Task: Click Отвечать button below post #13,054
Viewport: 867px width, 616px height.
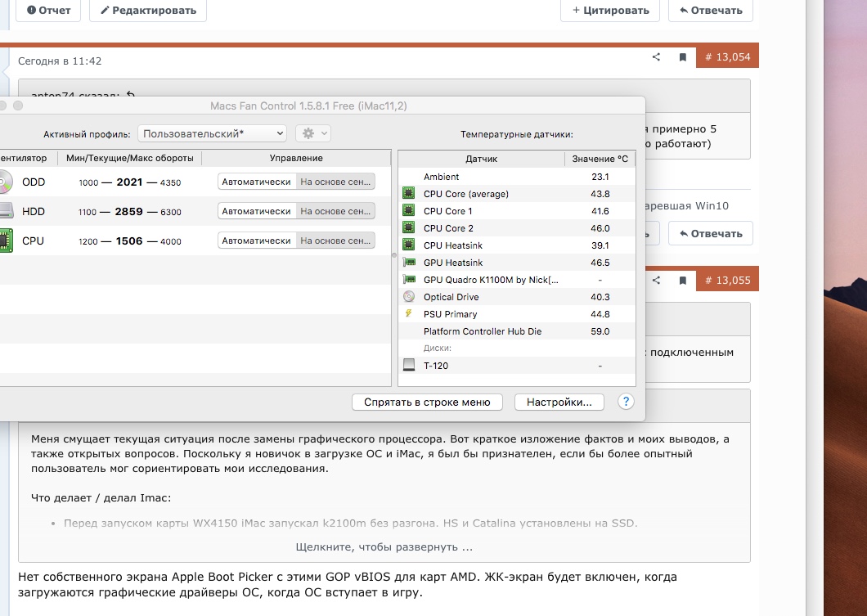Action: [x=711, y=233]
